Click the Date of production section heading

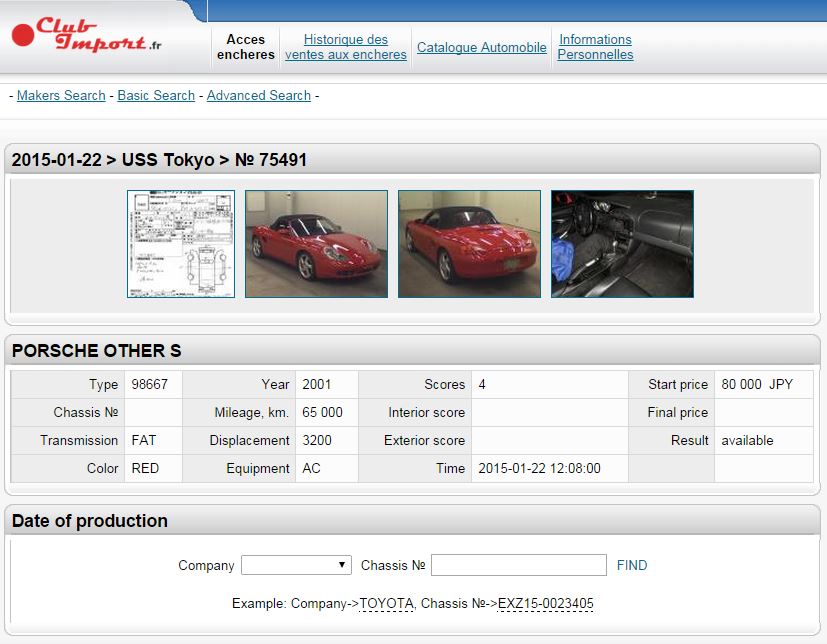point(90,521)
